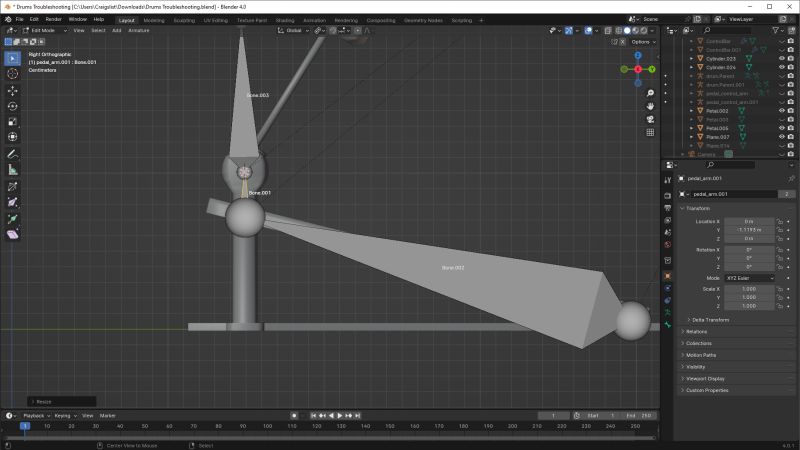Activate the Roll bone tool
Viewport: 800px width, 450px height.
tap(13, 187)
